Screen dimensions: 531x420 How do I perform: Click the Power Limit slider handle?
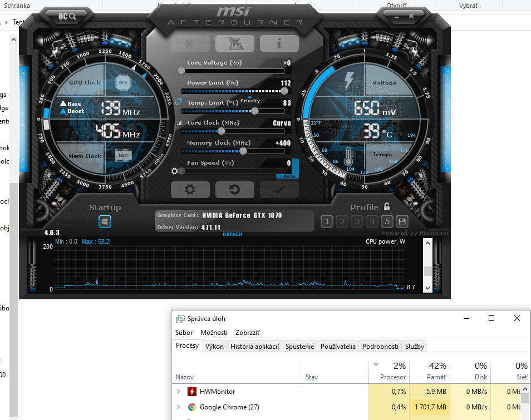pos(284,91)
